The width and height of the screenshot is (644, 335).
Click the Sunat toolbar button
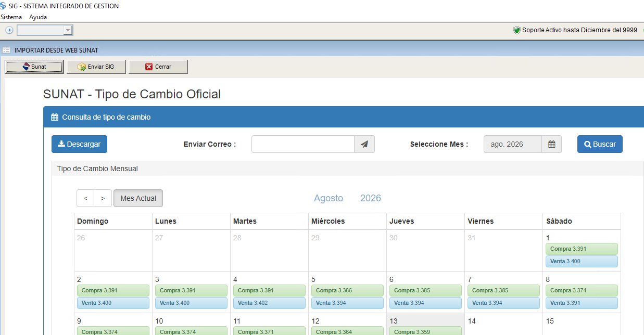click(34, 67)
